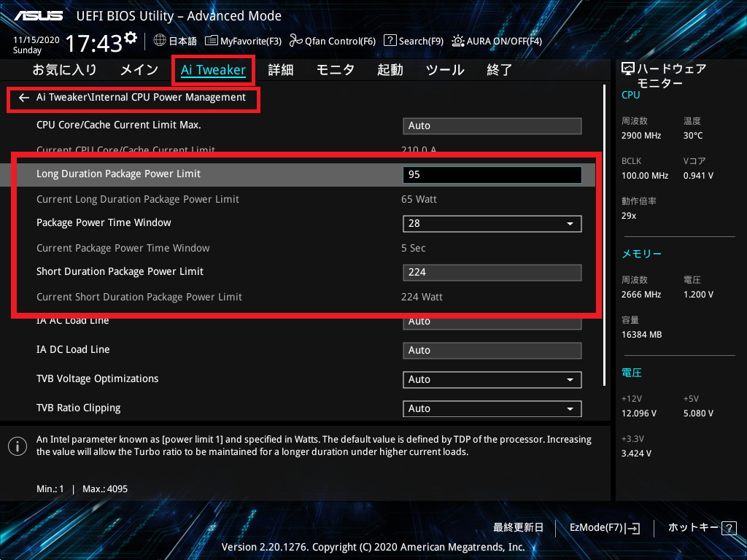
Task: Click 日本語 language selector
Action: pyautogui.click(x=182, y=41)
